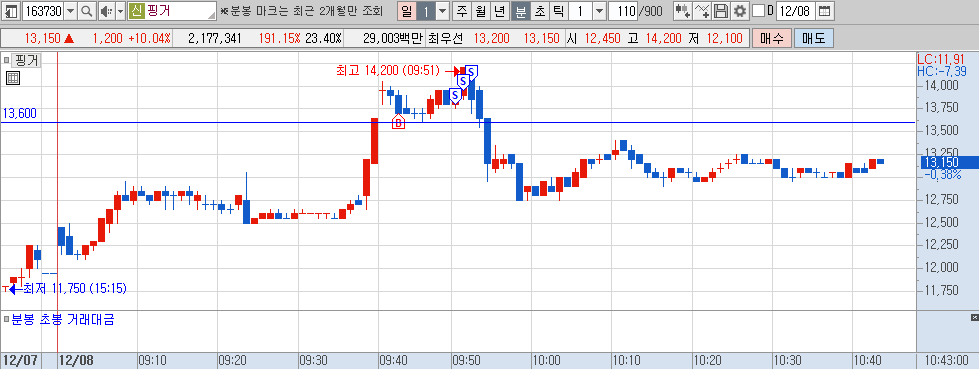Select the 초 (second) chart period
979x369 pixels.
(539, 11)
